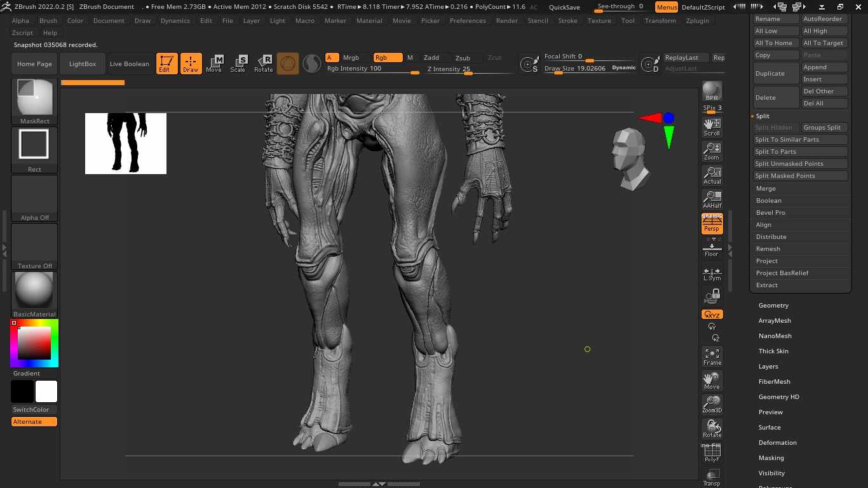Enable Zsub sculpting mode
Image resolution: width=868 pixels, height=488 pixels.
[463, 58]
